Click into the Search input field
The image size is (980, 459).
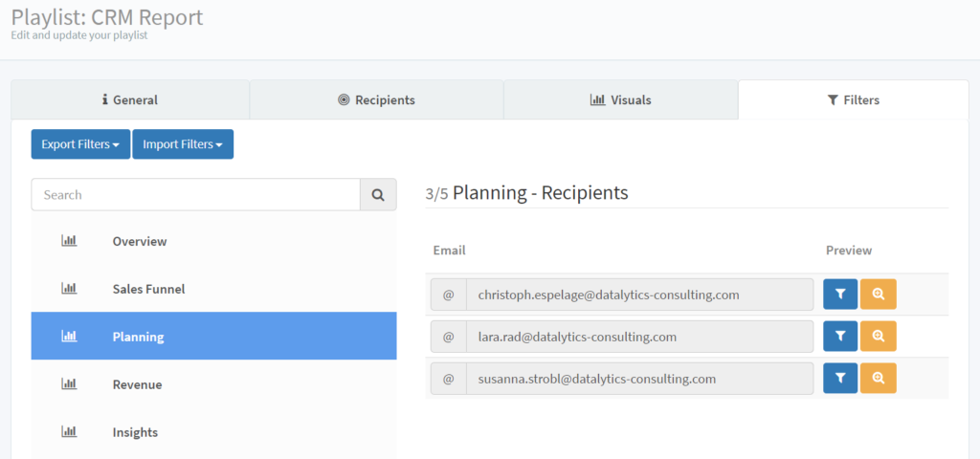click(195, 195)
